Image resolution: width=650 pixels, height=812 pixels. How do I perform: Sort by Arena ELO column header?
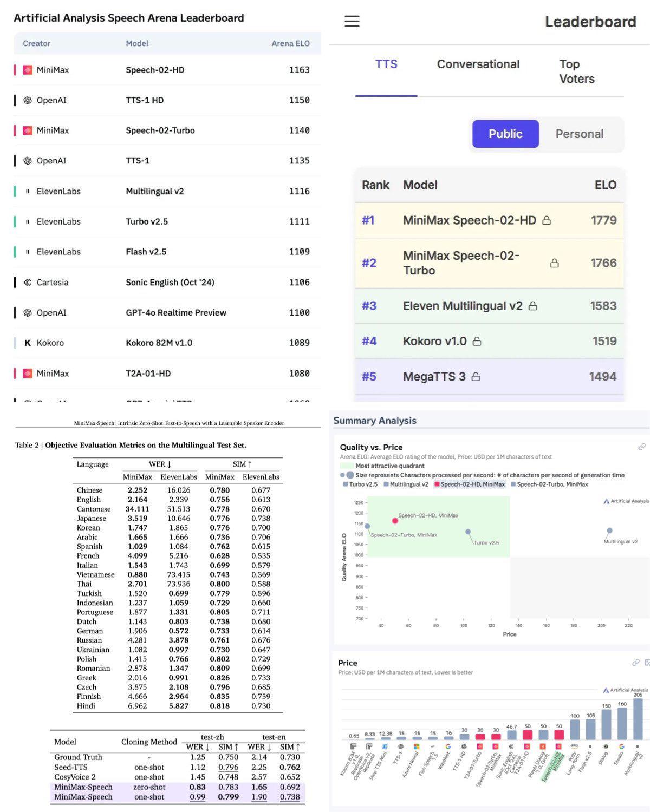pyautogui.click(x=290, y=43)
